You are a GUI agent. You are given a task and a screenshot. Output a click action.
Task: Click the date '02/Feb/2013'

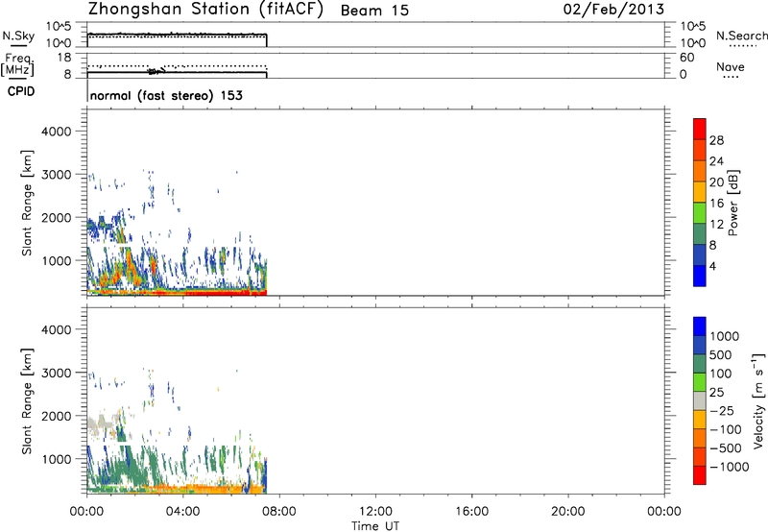613,10
